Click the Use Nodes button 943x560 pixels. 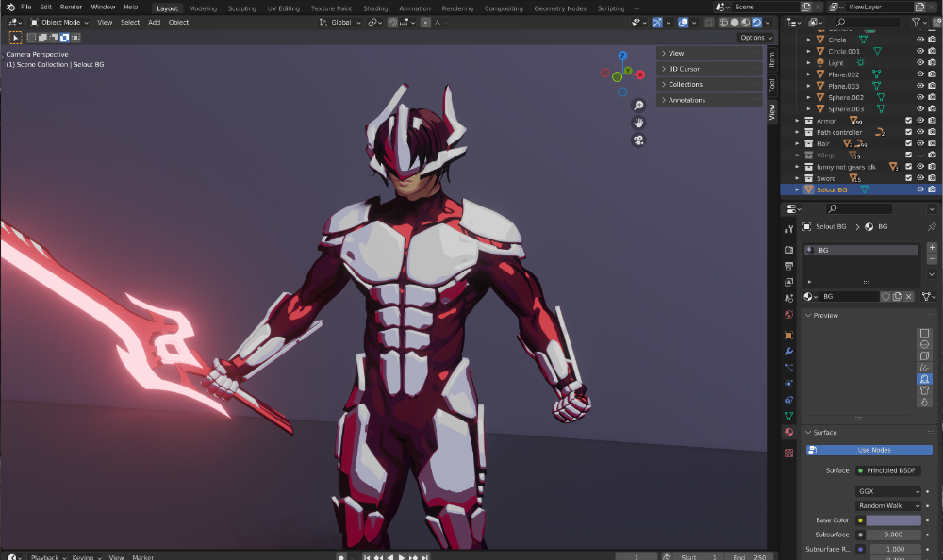(x=873, y=450)
